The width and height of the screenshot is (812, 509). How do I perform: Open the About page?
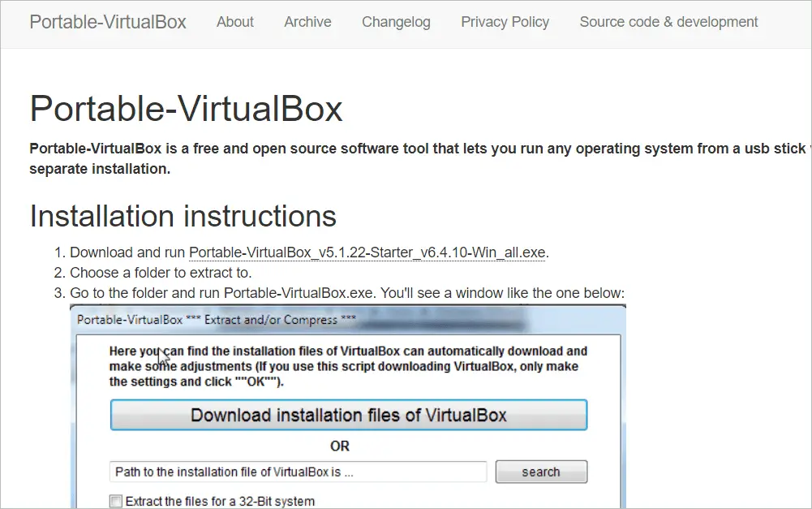click(x=235, y=22)
